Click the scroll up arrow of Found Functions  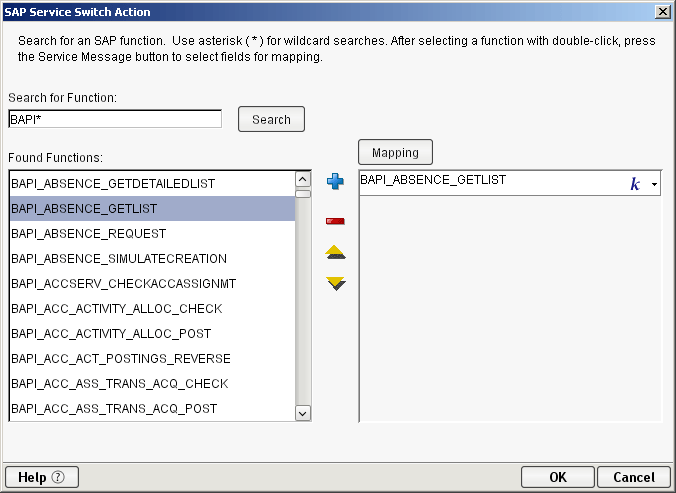303,179
